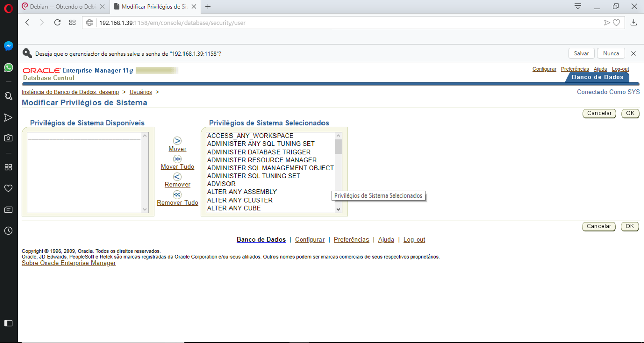This screenshot has height=343, width=644.
Task: Open downloads icon in toolbar
Action: point(634,22)
